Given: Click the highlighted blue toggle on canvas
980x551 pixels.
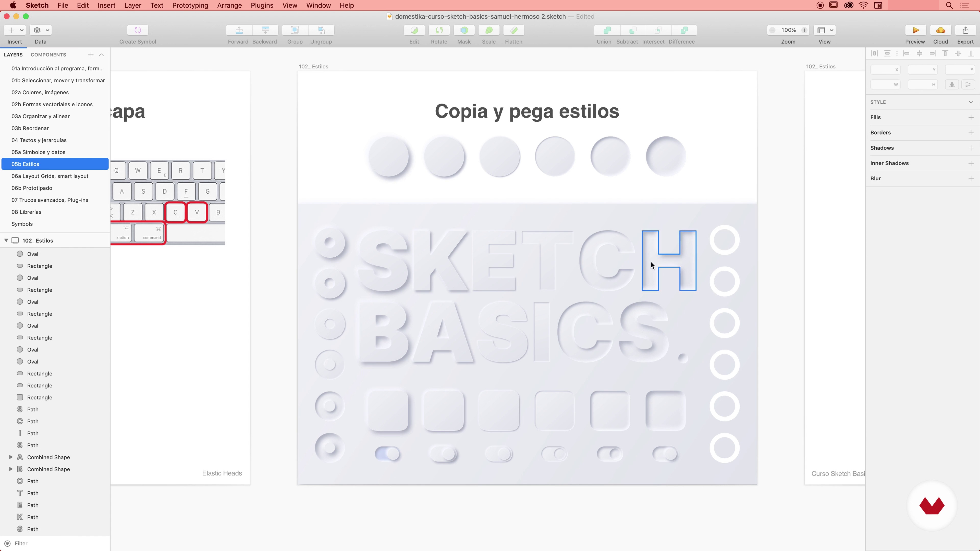Looking at the screenshot, I should coord(387,454).
